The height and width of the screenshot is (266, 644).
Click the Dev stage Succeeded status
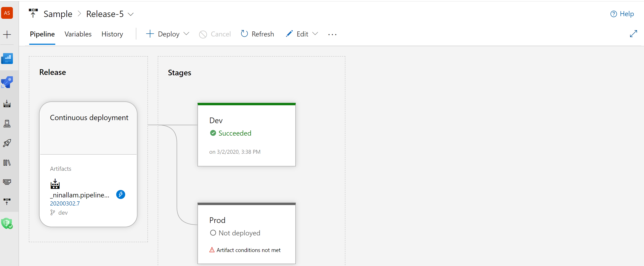coord(232,133)
